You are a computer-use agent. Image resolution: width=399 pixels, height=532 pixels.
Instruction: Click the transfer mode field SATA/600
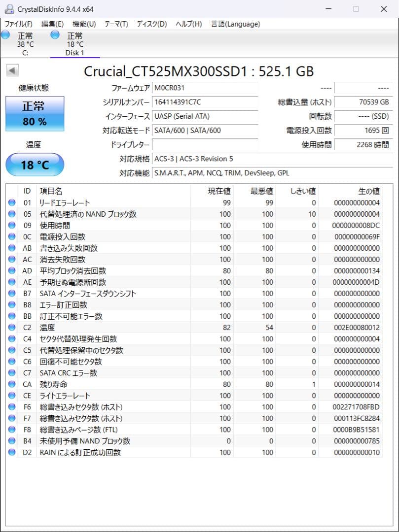pos(205,130)
